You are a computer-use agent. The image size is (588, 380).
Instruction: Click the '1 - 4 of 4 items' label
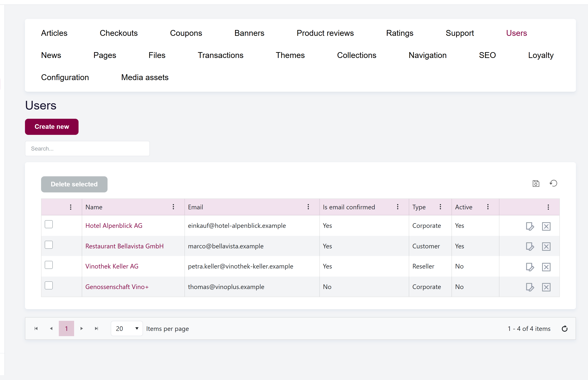tap(529, 329)
